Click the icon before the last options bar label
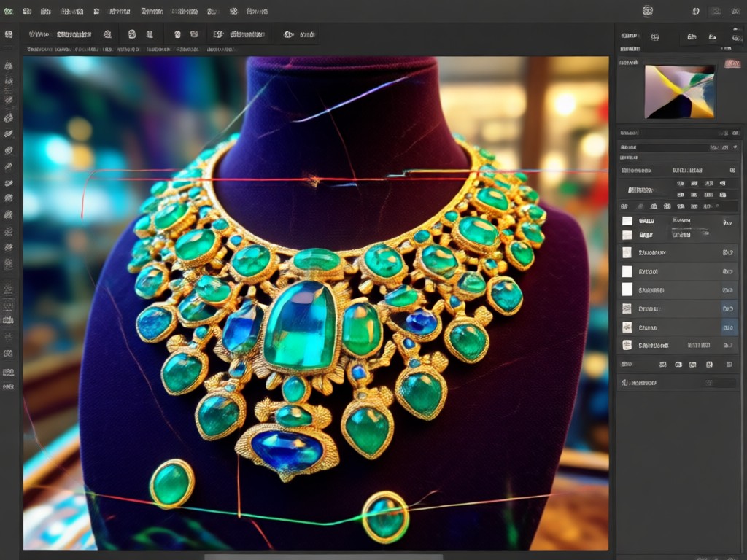Screen dimensions: 747x560 click(x=289, y=34)
